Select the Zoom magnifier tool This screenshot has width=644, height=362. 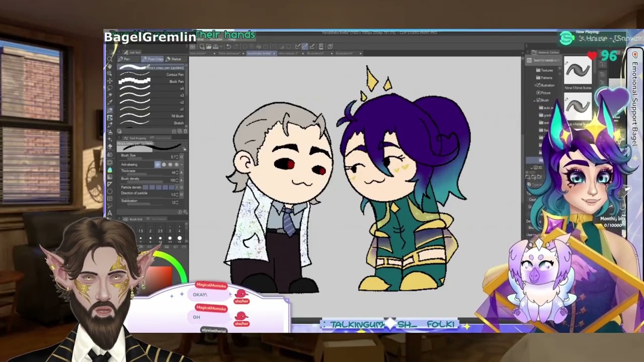[110, 59]
